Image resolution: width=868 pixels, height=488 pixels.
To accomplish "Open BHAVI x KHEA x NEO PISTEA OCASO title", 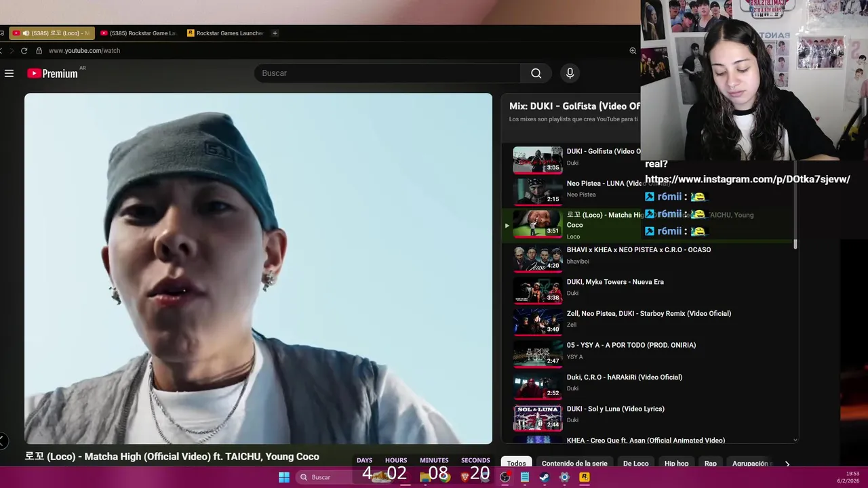I will [639, 250].
